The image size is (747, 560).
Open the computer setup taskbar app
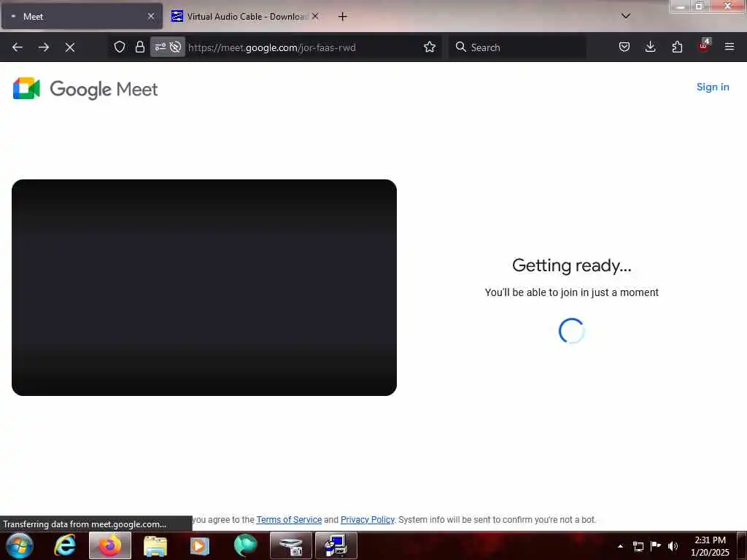tap(336, 545)
